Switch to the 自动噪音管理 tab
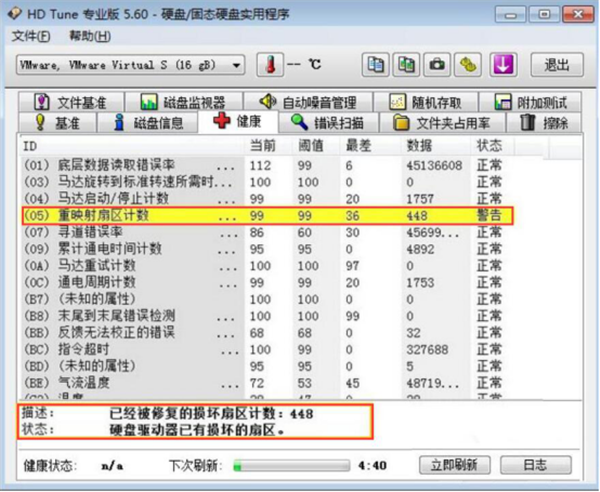The image size is (600, 492). (308, 102)
